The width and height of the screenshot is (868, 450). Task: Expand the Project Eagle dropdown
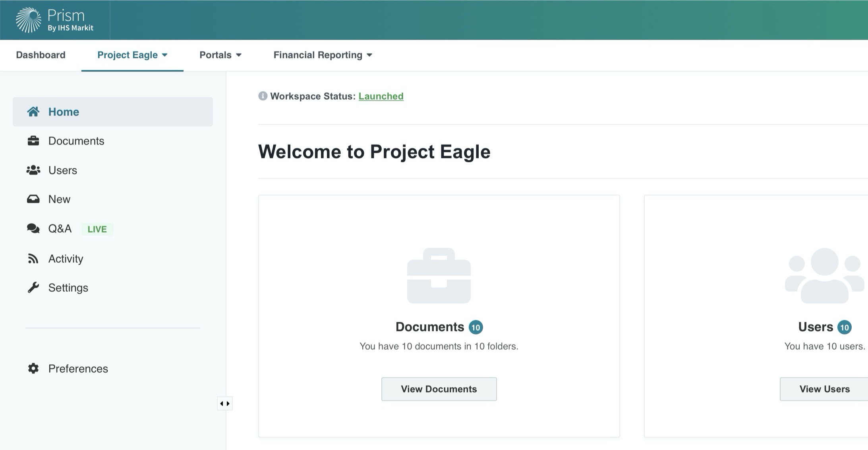(x=132, y=55)
